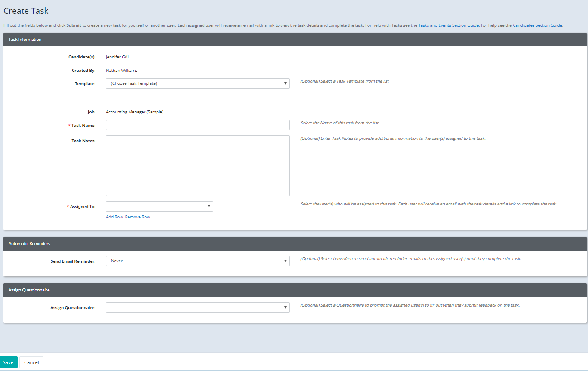The image size is (588, 371).
Task: Click the Remove Row link
Action: coord(138,217)
